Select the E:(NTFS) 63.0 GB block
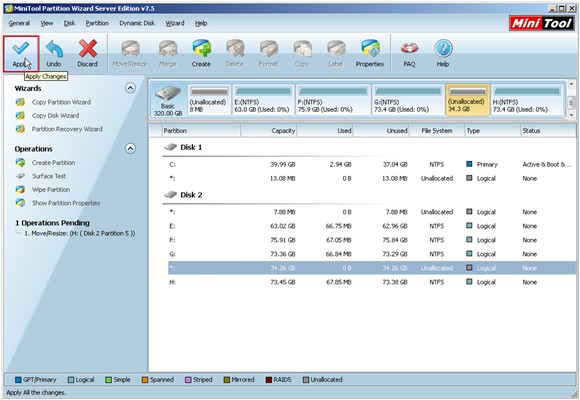 [263, 100]
